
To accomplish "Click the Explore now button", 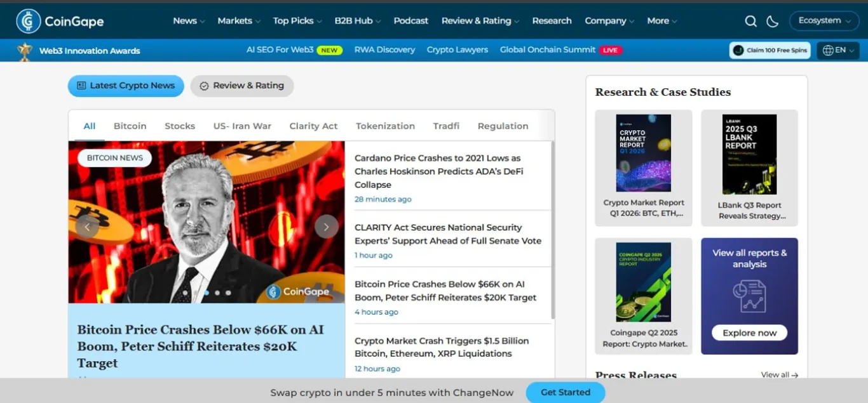I will (750, 333).
